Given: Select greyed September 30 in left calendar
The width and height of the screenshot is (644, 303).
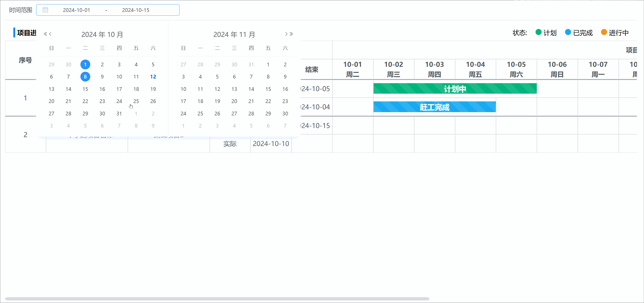Looking at the screenshot, I should point(68,64).
